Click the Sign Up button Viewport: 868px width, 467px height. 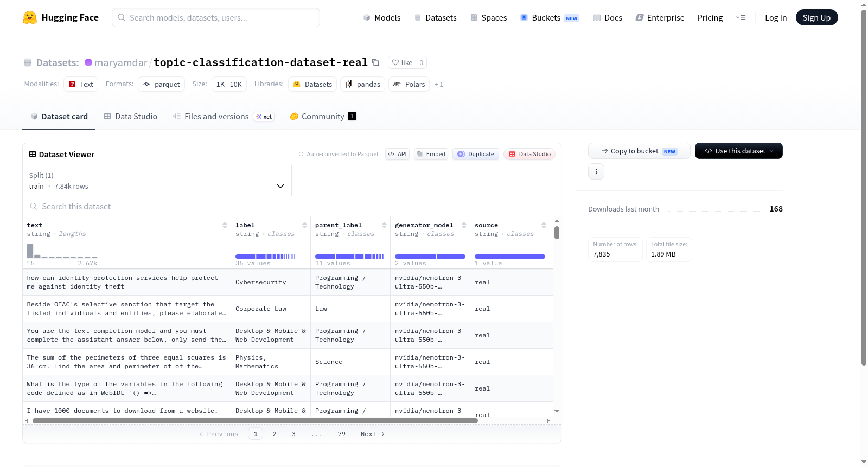pos(816,17)
